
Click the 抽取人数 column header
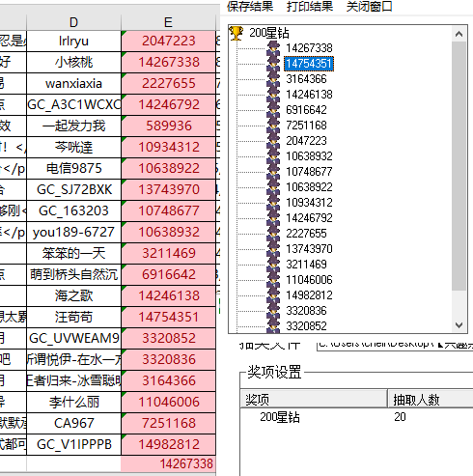click(431, 400)
